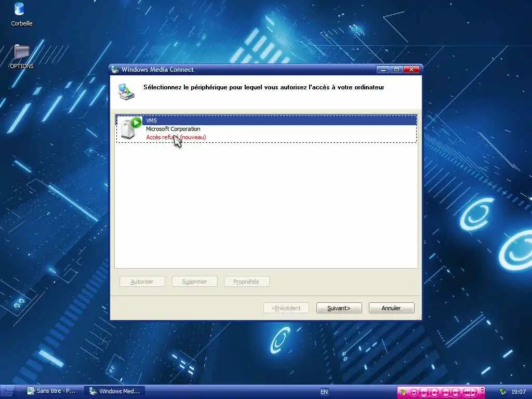
Task: Click the Start button on taskbar
Action: (x=7, y=392)
